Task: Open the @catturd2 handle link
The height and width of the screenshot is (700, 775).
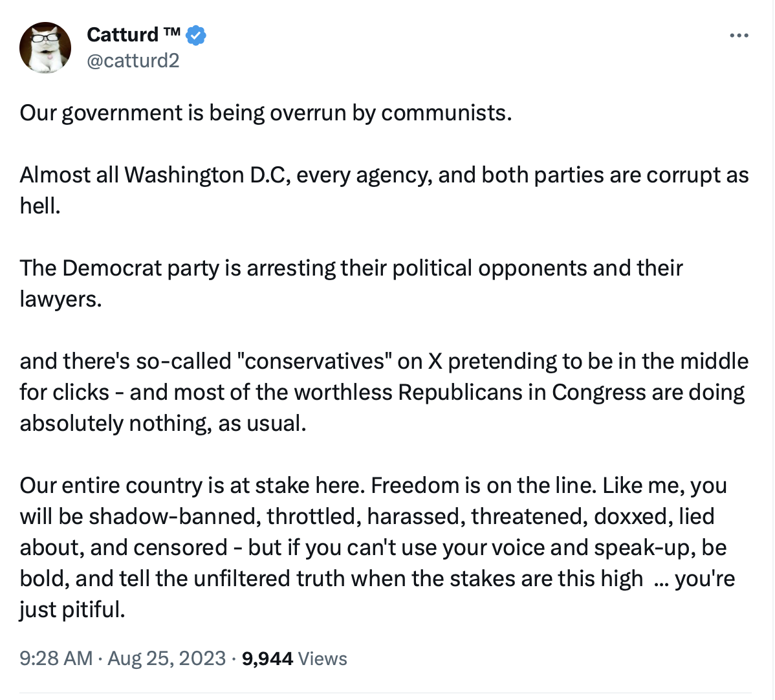Action: coord(133,60)
